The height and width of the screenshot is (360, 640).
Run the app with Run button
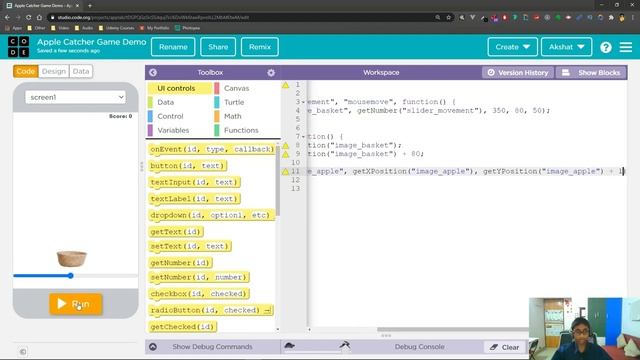tap(76, 304)
